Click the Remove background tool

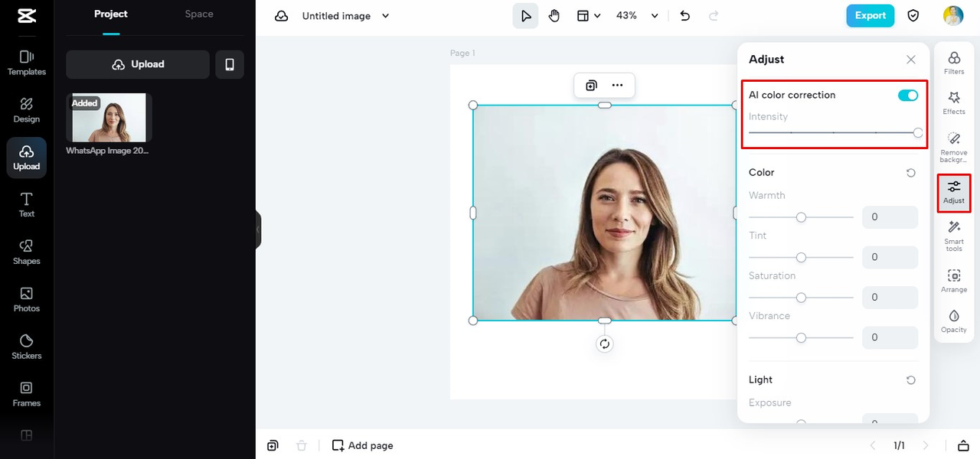(x=954, y=147)
